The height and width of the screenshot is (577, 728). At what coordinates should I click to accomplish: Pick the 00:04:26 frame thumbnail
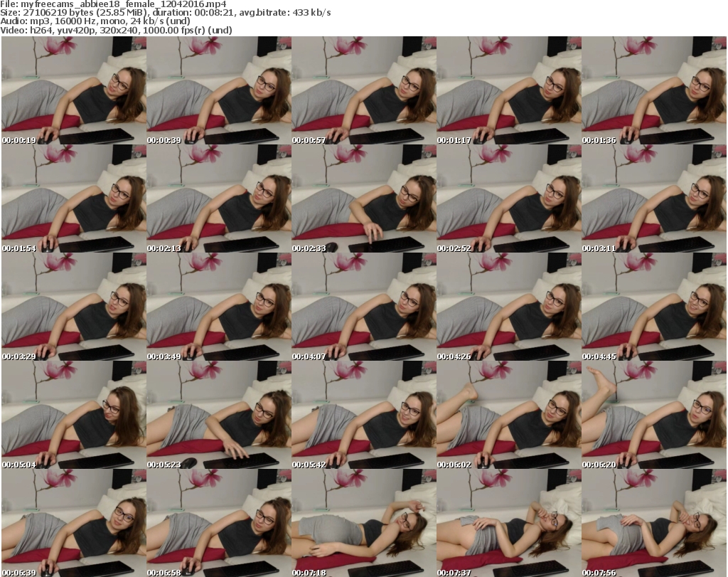[509, 307]
